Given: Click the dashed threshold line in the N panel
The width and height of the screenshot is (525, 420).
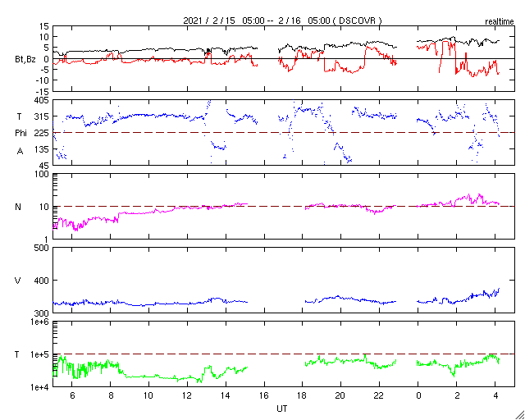Looking at the screenshot, I should [x=283, y=207].
